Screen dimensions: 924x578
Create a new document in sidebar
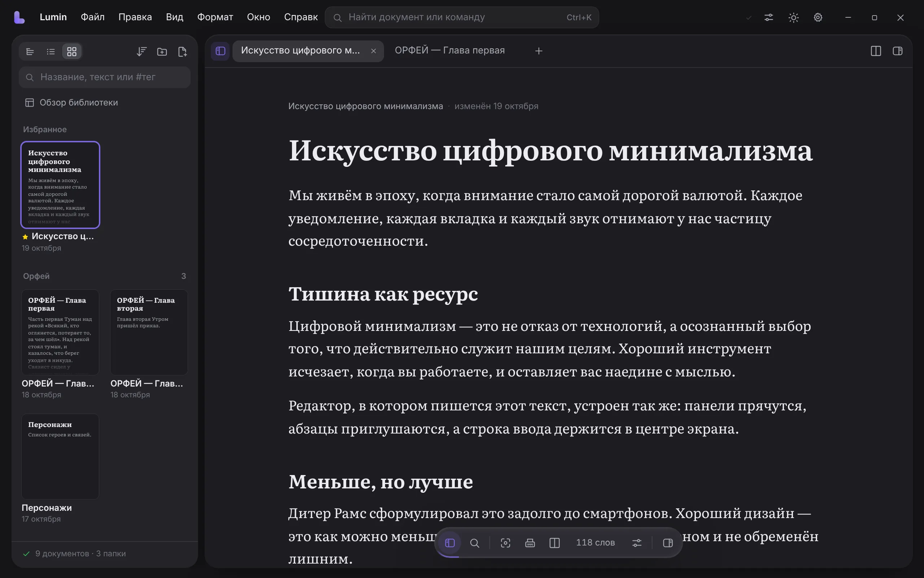183,51
